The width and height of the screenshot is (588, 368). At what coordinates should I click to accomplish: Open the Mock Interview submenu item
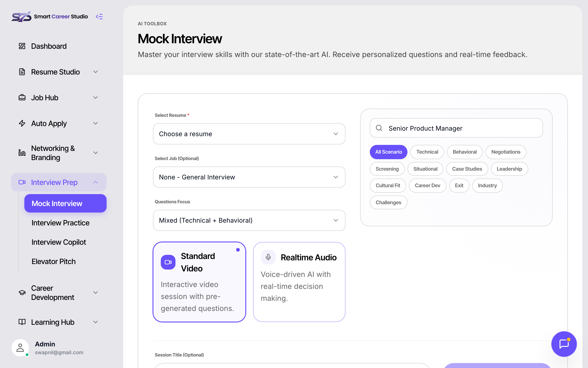click(65, 203)
